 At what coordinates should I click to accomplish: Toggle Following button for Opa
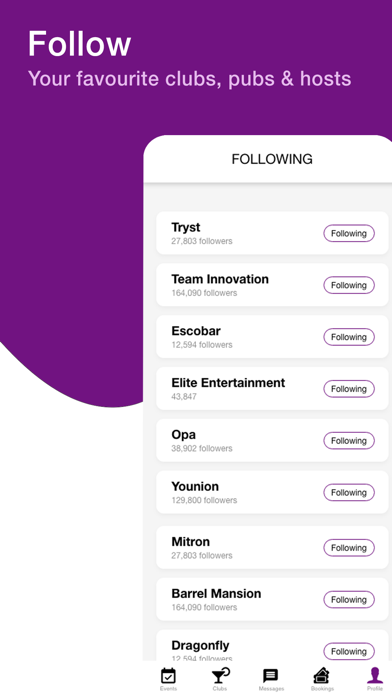349,441
